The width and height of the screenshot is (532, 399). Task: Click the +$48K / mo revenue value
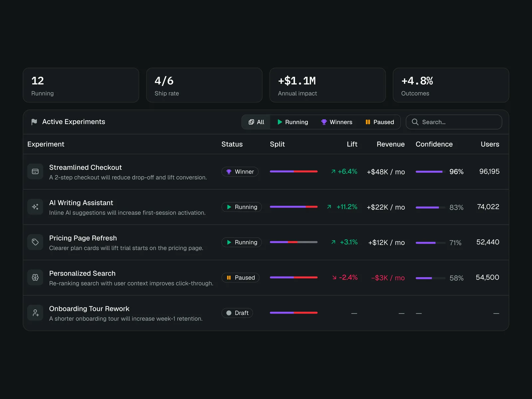pos(386,172)
